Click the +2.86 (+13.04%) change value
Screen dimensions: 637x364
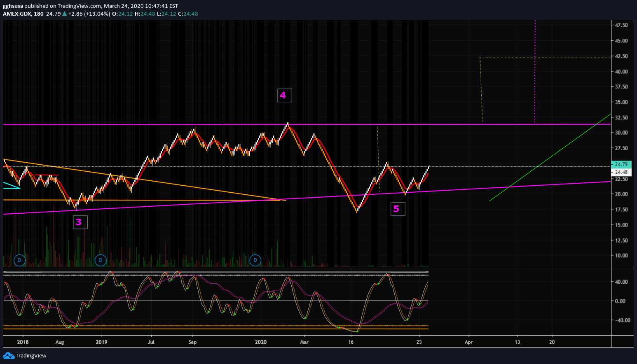[x=89, y=14]
